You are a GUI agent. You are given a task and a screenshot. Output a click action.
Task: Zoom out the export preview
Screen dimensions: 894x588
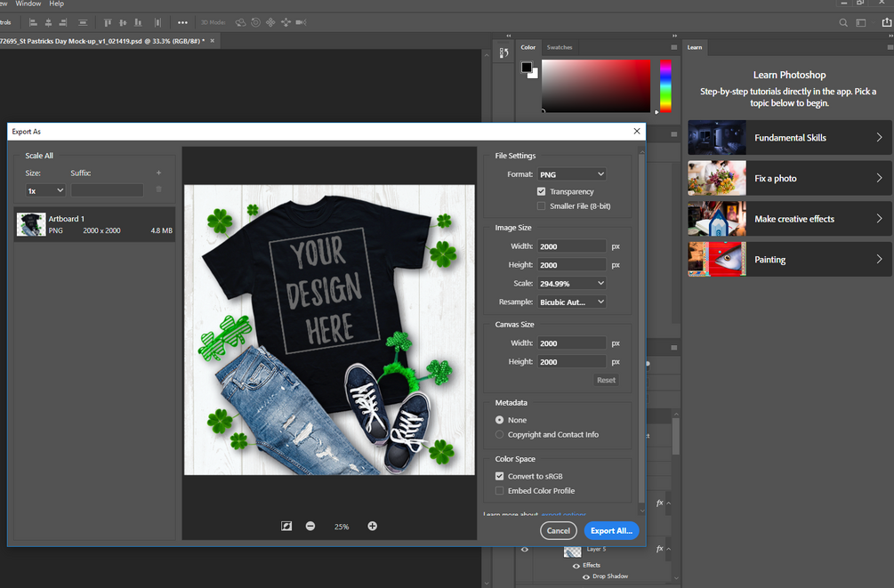pos(310,527)
